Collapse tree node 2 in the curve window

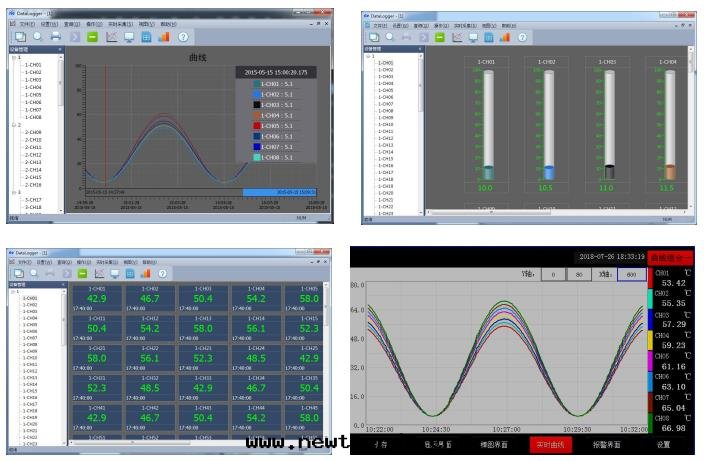pyautogui.click(x=14, y=125)
